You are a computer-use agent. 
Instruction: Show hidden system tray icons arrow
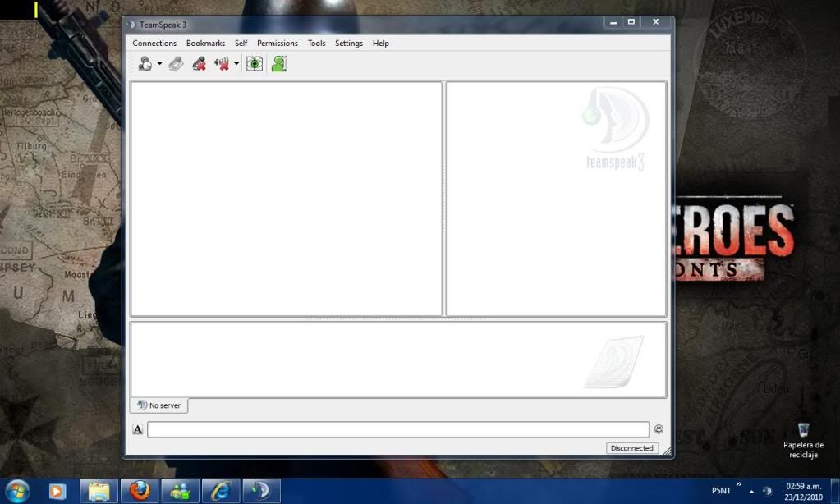click(x=751, y=491)
